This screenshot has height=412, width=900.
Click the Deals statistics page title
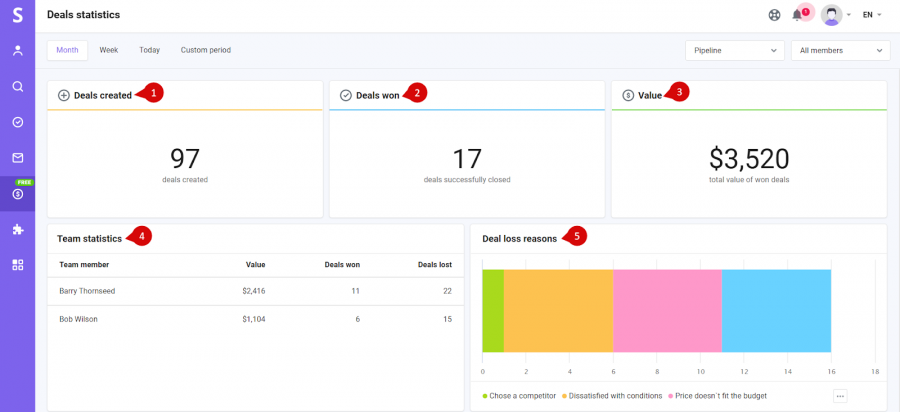[84, 15]
